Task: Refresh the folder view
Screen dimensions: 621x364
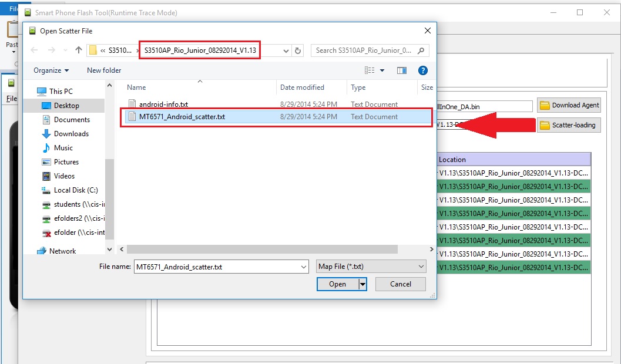Action: coord(298,50)
